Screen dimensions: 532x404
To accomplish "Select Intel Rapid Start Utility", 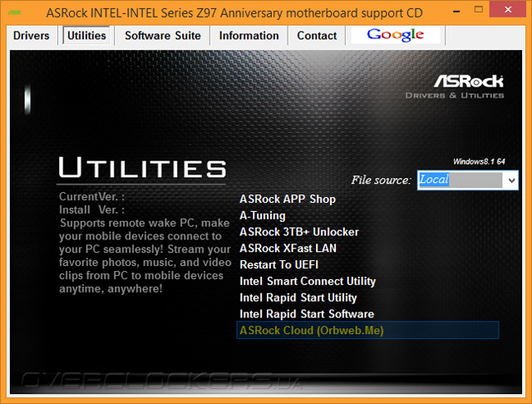I will point(298,298).
